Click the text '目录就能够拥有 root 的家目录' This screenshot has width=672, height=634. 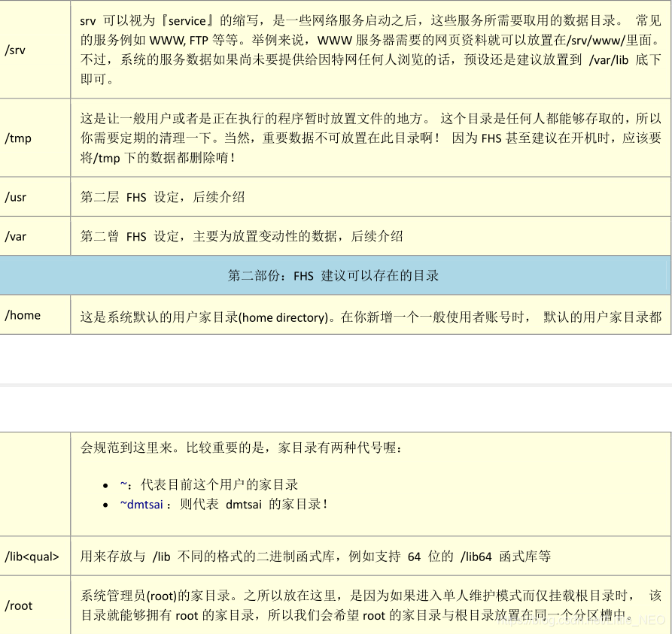coord(167,616)
